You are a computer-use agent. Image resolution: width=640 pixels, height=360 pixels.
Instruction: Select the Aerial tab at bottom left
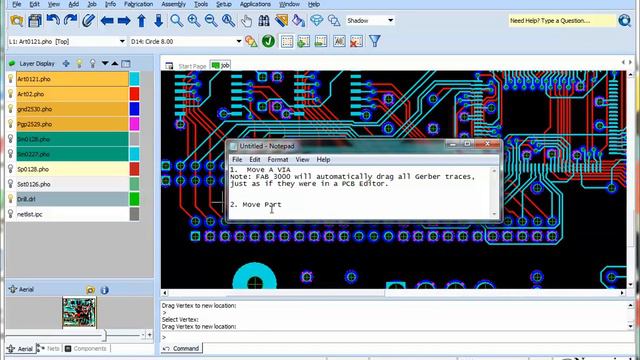point(20,349)
